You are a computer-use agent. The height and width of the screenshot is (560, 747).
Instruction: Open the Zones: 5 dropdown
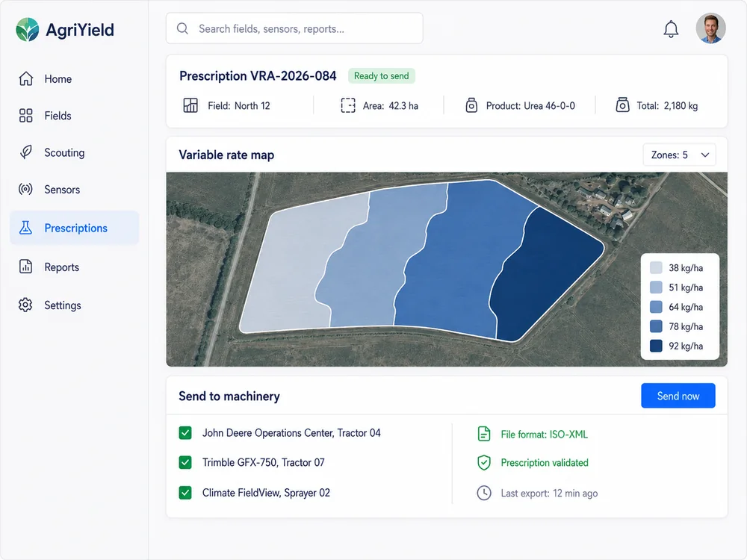[x=679, y=155]
